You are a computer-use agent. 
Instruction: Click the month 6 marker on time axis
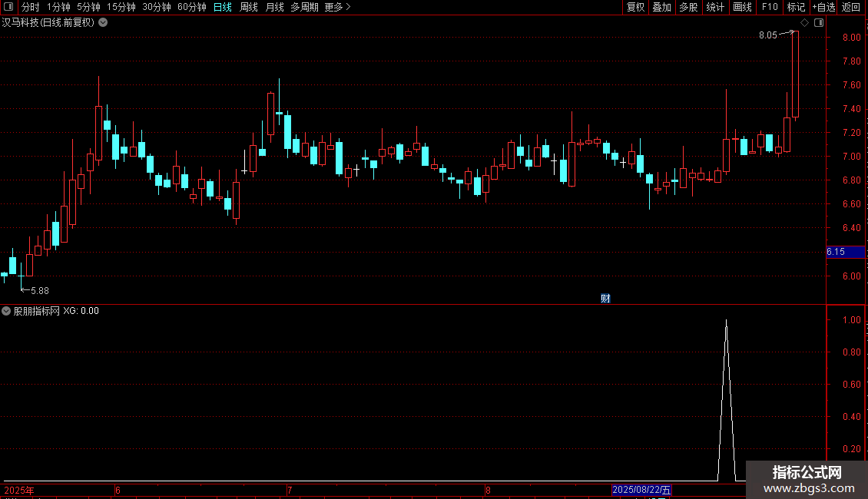click(x=118, y=491)
